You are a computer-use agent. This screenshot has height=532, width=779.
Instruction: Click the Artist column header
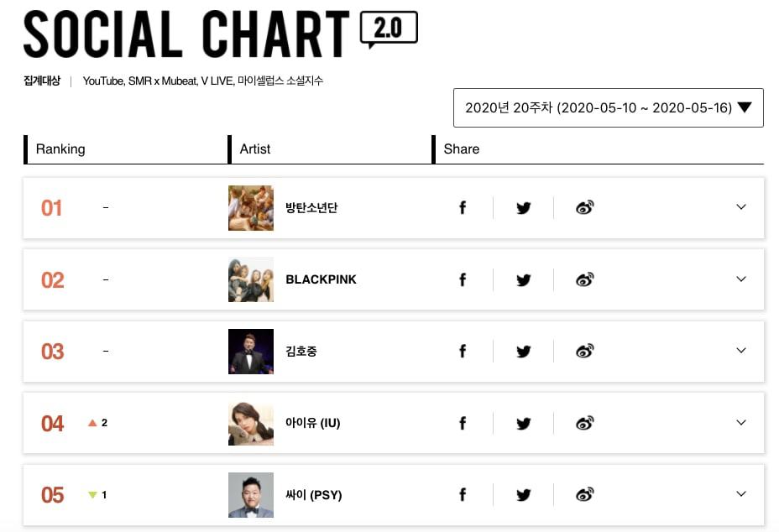tap(255, 149)
